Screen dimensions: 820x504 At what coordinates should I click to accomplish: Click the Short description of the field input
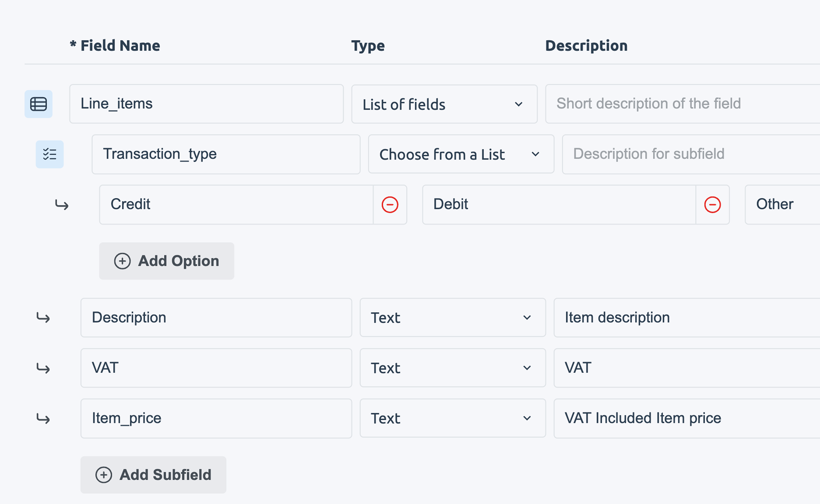(682, 104)
